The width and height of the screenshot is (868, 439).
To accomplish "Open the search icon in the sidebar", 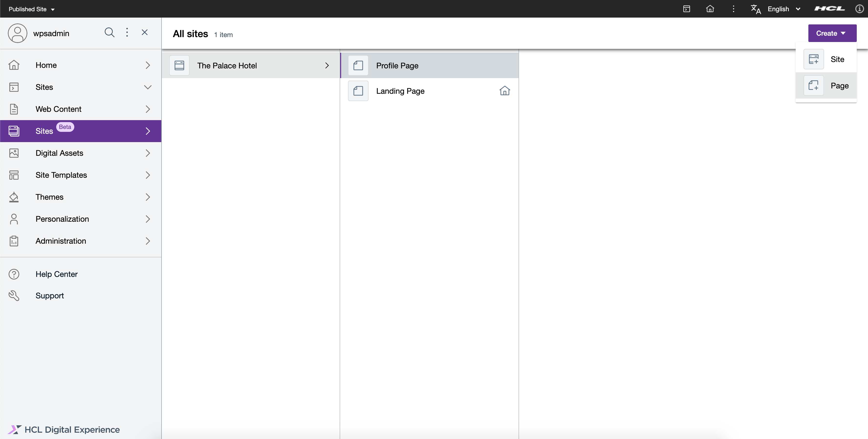I will pos(109,32).
